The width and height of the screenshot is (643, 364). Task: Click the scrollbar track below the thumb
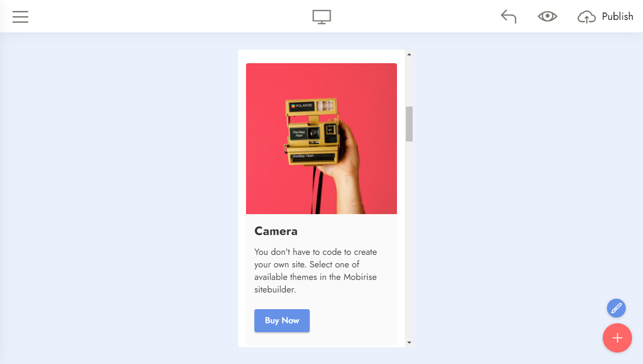pyautogui.click(x=409, y=240)
